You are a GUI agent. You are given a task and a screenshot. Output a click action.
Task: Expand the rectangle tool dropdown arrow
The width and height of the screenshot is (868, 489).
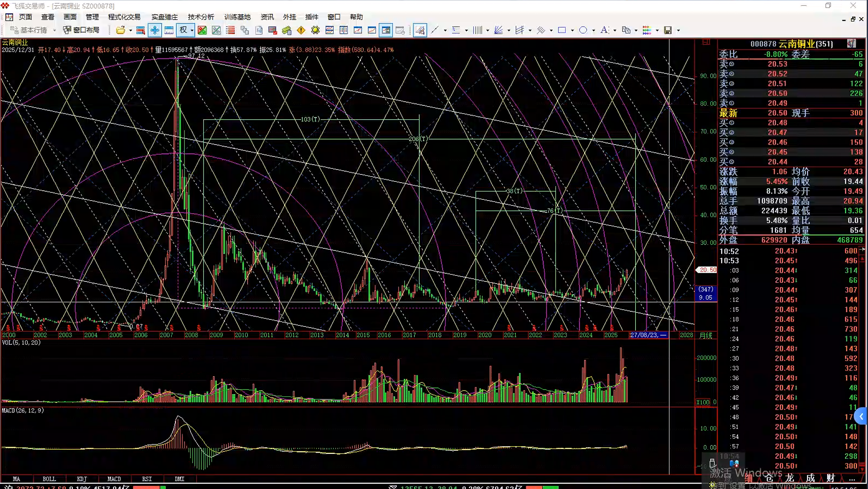572,30
